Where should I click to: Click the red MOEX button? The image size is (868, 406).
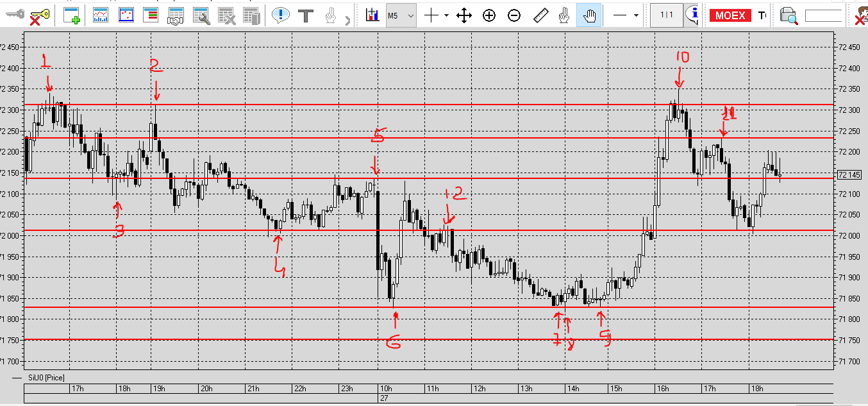tap(730, 15)
